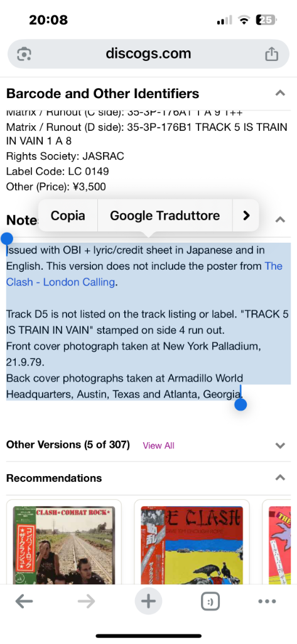297x644 pixels.
Task: Tap the share icon in address bar
Action: pos(271,54)
